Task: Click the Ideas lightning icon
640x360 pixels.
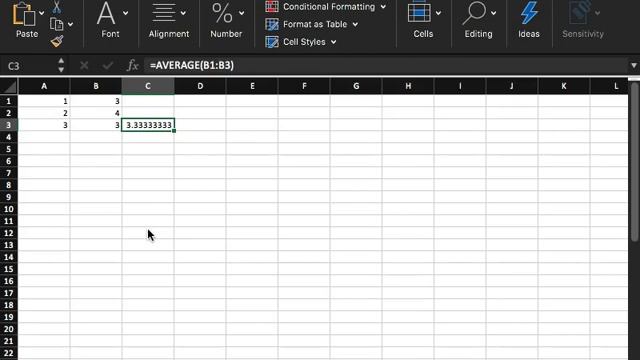Action: pyautogui.click(x=529, y=13)
